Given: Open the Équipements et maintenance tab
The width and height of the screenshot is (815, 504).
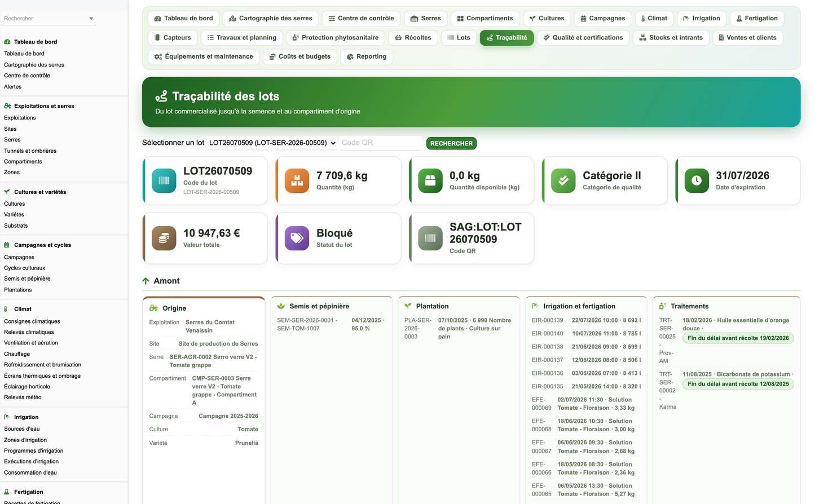Looking at the screenshot, I should (204, 57).
